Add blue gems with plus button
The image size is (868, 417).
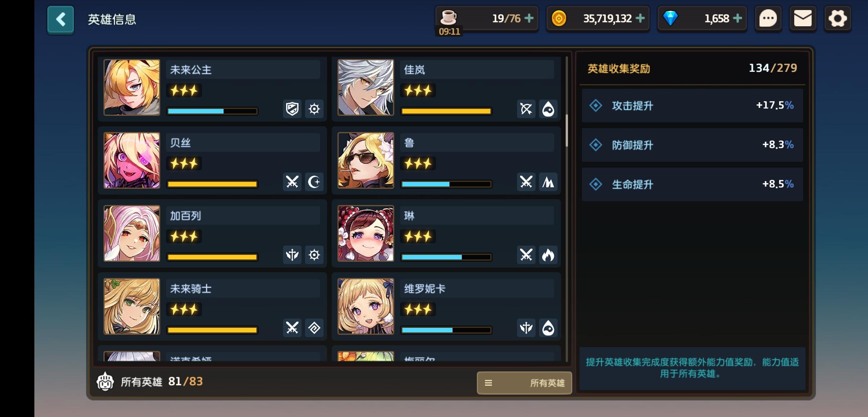tap(737, 18)
